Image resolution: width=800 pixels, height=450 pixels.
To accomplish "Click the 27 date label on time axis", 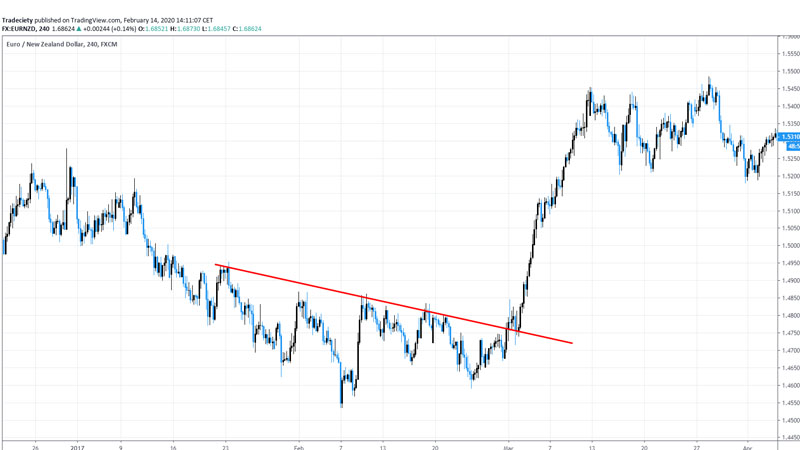I will click(697, 447).
